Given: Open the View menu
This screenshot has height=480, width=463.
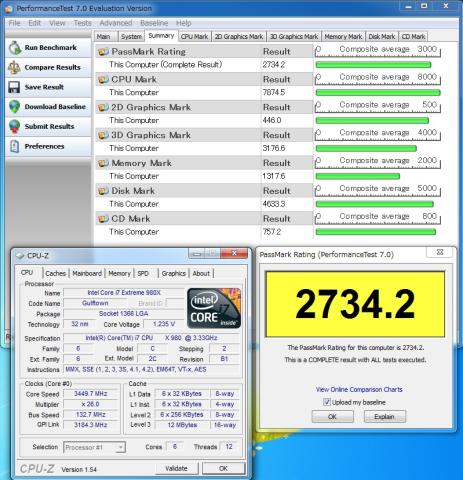Looking at the screenshot, I should [x=57, y=23].
